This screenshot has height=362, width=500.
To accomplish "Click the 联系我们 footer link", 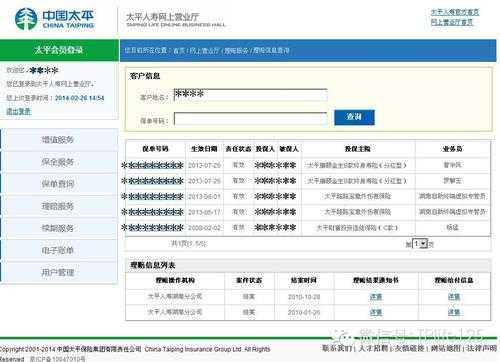I will [x=337, y=349].
